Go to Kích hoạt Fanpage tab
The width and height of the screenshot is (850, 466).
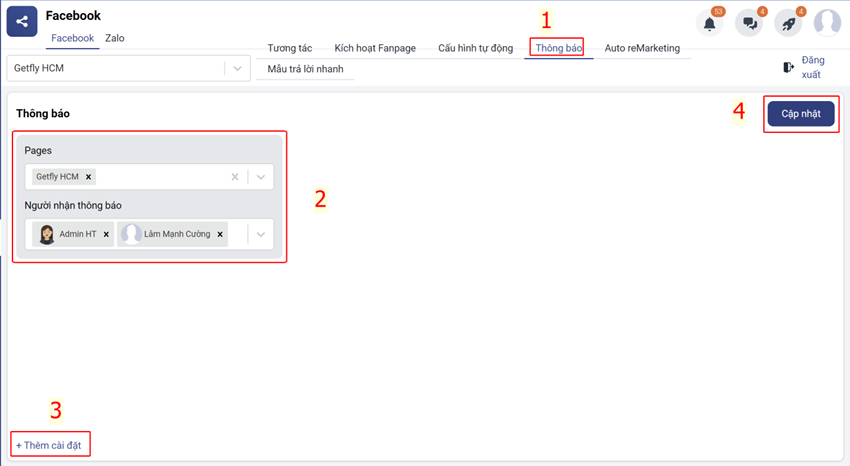pos(375,48)
